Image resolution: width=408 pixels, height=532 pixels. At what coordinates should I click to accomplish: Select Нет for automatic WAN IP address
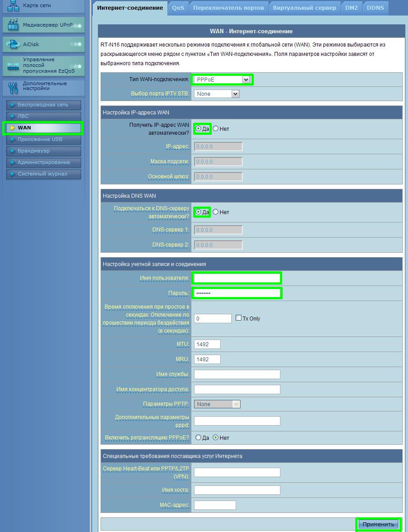(216, 129)
